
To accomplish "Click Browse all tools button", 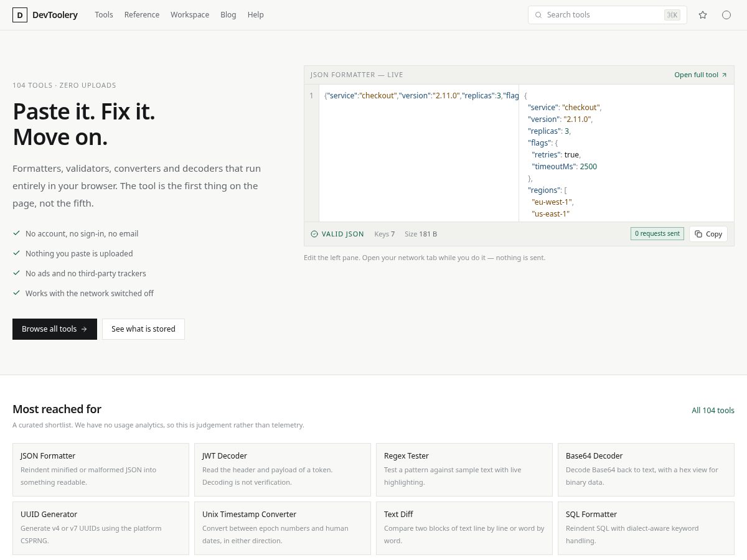I will pos(55,329).
